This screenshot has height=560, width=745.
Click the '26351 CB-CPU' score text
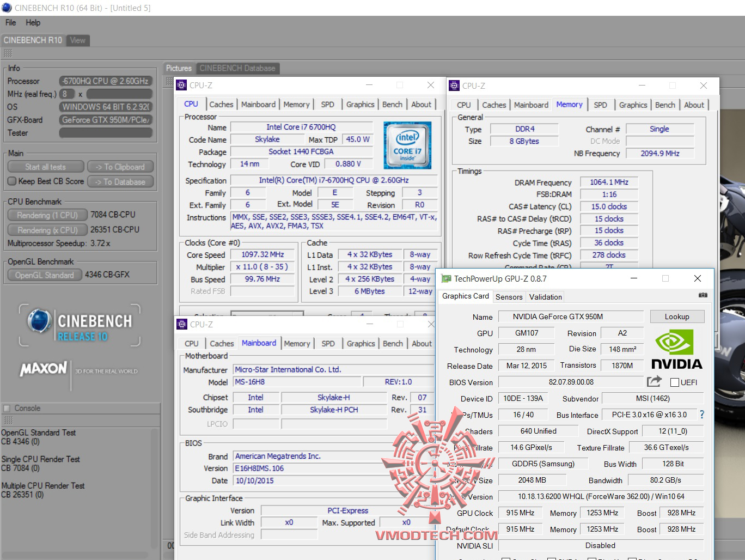click(115, 229)
